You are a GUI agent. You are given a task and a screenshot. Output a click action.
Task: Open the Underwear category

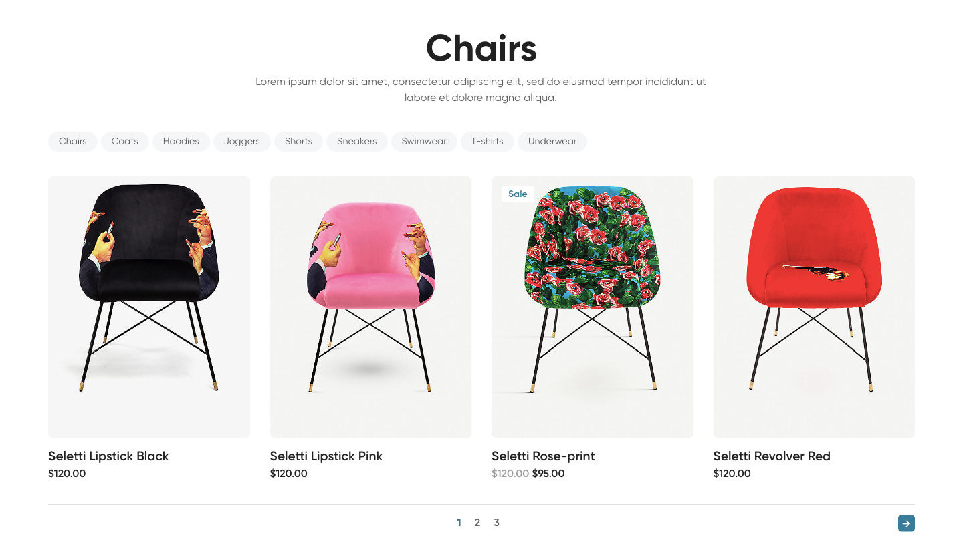coord(552,142)
